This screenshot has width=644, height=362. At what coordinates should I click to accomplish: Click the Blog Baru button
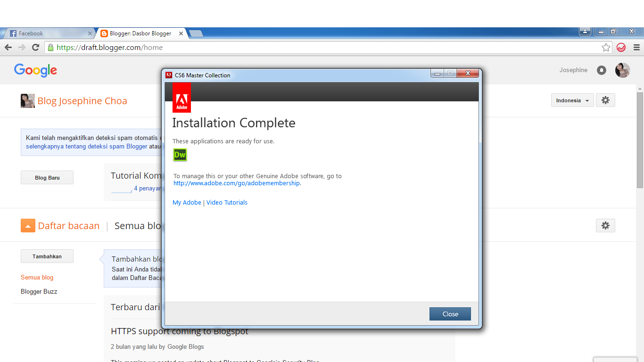pyautogui.click(x=47, y=178)
